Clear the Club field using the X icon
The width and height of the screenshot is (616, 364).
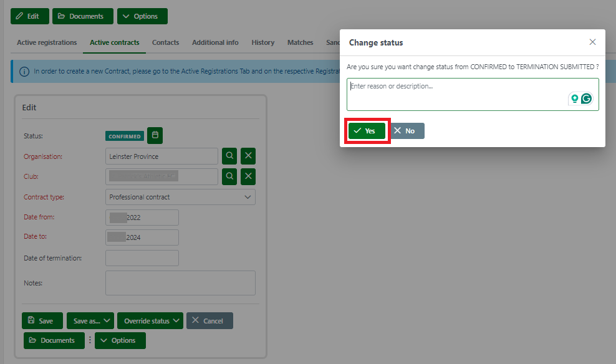(248, 176)
